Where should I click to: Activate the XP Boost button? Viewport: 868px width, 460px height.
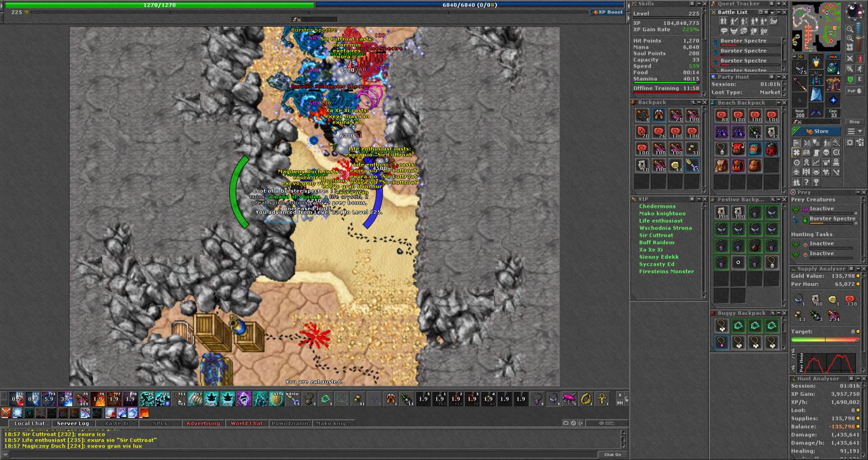coord(607,12)
